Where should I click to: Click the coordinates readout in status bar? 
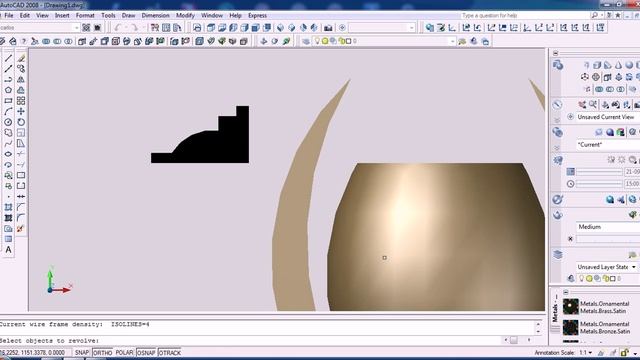pos(33,353)
